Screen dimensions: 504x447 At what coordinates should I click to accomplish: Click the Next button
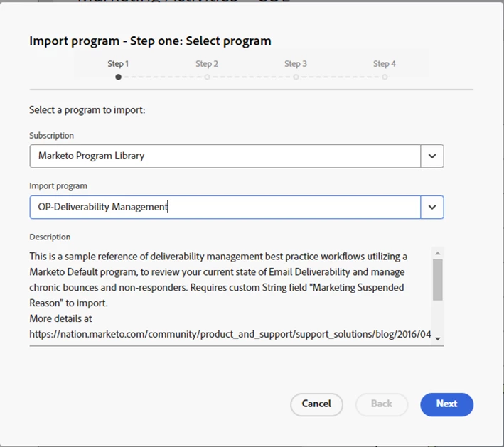[x=446, y=404]
